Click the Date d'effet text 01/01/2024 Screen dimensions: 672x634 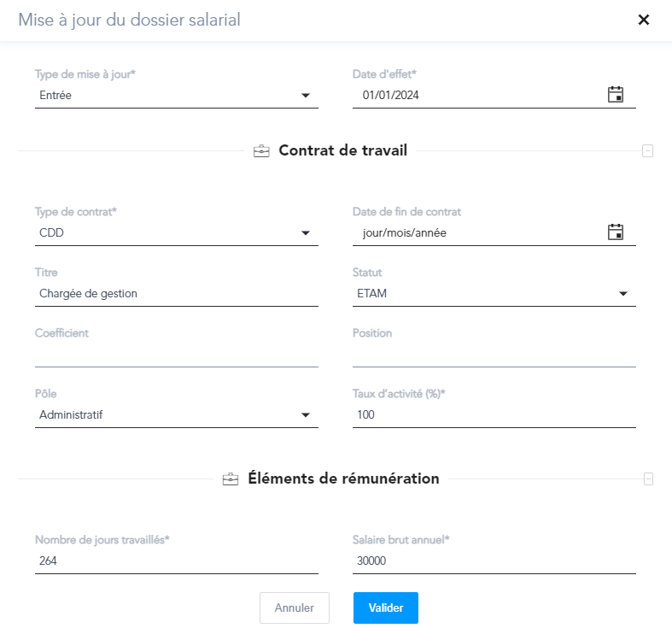[x=390, y=95]
